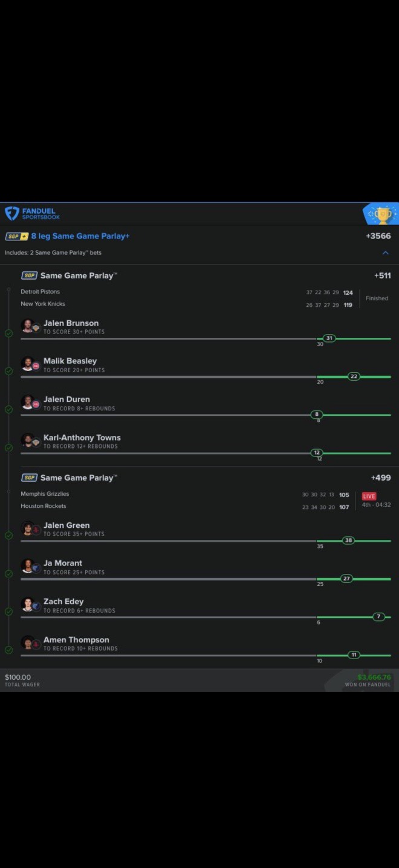Click the +3566 parlay odds

tap(378, 236)
